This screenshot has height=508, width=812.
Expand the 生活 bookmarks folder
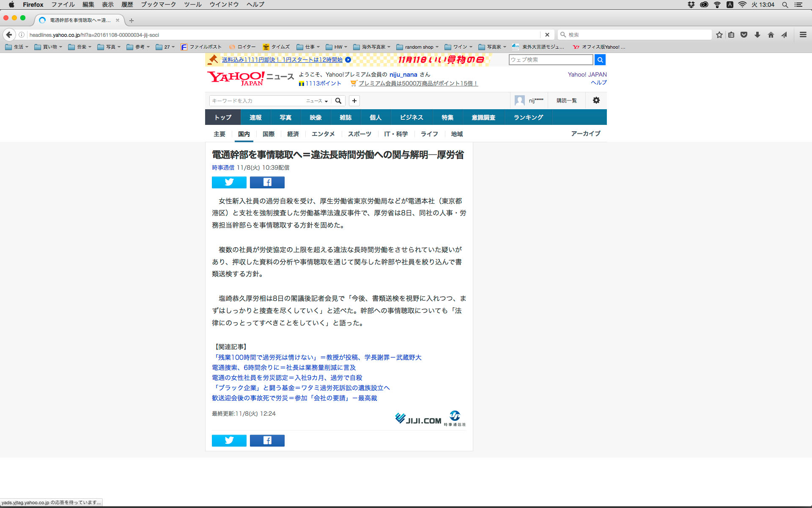[x=17, y=47]
